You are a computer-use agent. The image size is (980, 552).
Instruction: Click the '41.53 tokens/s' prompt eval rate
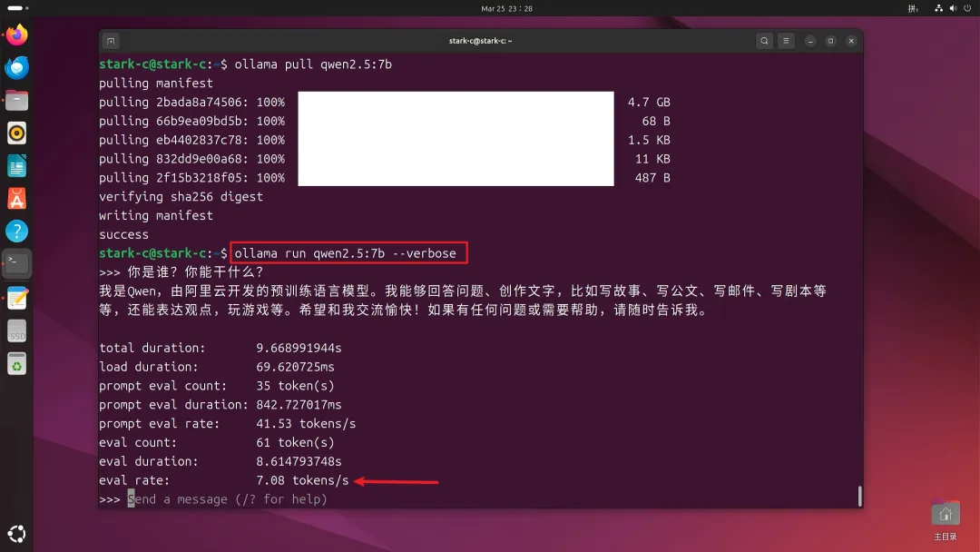click(x=306, y=423)
